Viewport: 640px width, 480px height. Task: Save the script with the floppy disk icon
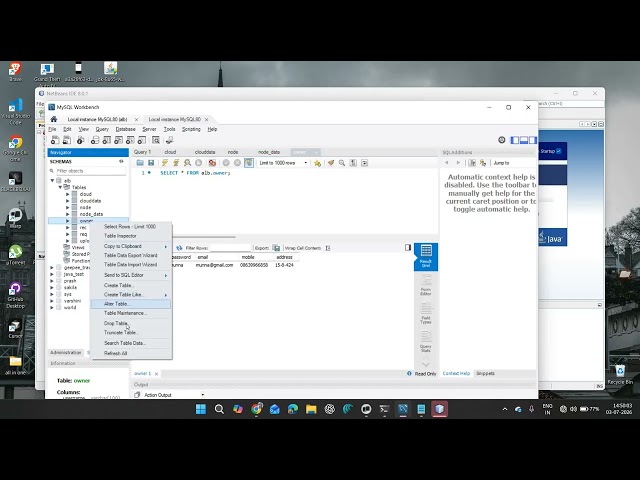151,163
